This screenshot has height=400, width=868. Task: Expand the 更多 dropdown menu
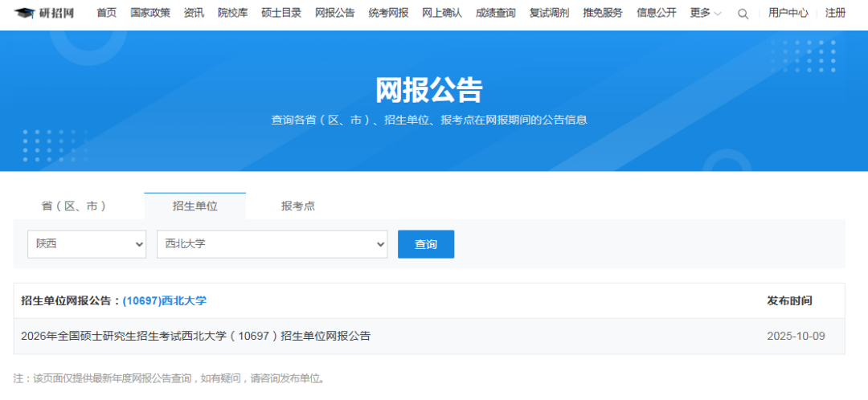click(x=706, y=14)
